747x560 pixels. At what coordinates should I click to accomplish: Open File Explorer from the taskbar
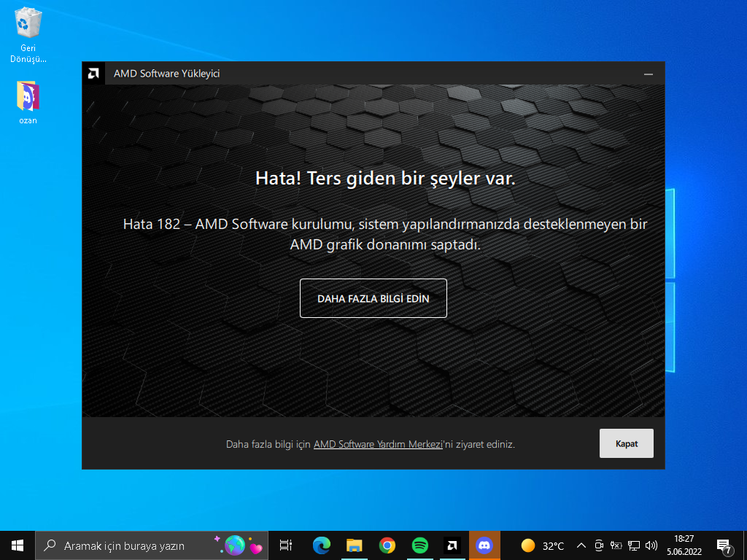point(355,545)
